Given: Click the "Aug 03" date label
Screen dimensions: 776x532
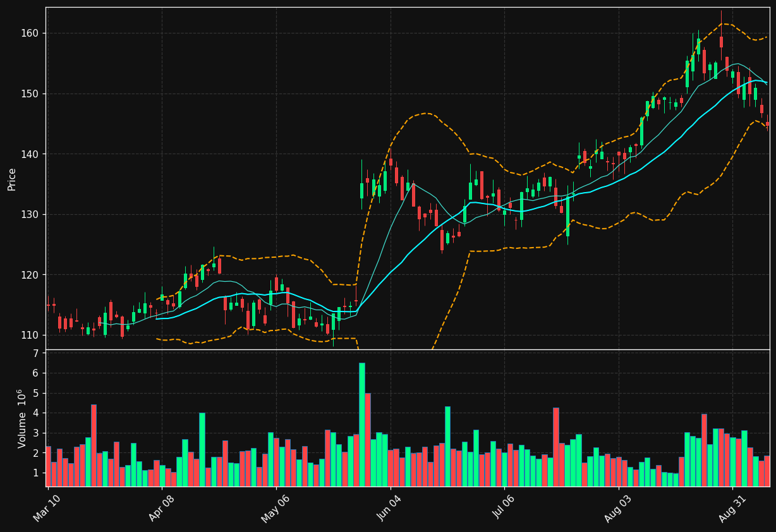Looking at the screenshot, I should pos(618,509).
